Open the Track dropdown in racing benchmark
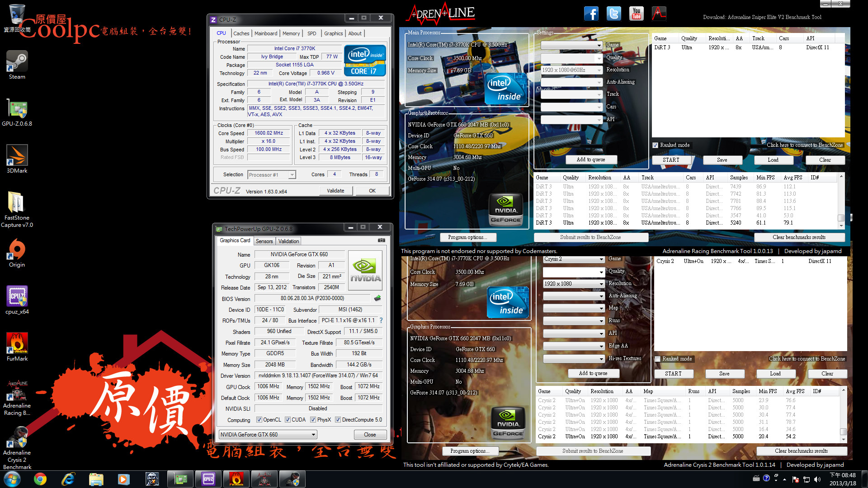This screenshot has width=868, height=488. [571, 94]
